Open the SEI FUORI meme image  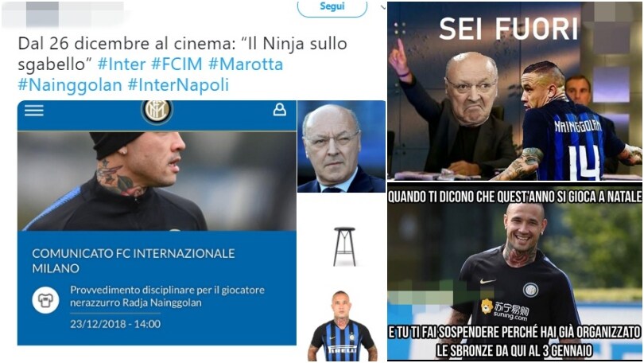coord(515,91)
